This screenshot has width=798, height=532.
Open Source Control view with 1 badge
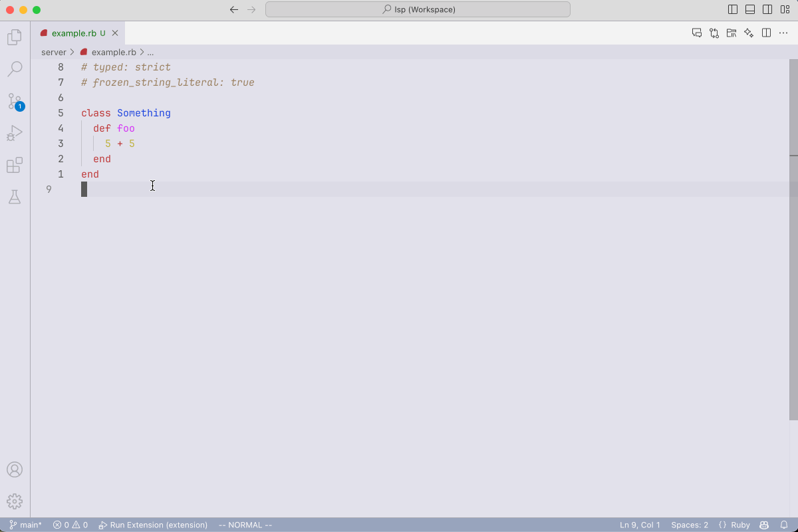coord(15,101)
